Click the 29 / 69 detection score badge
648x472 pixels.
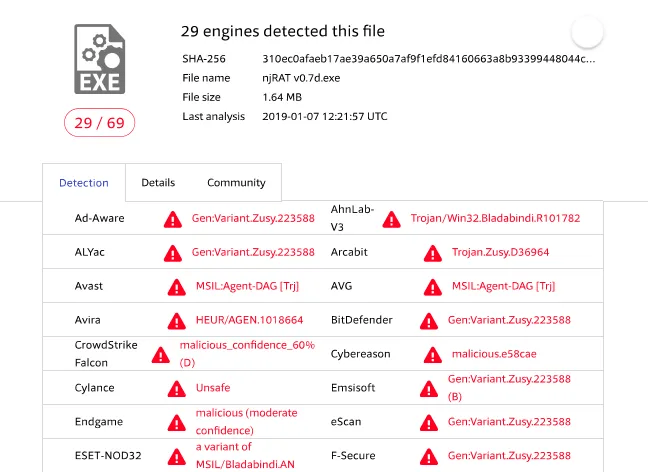pos(99,123)
